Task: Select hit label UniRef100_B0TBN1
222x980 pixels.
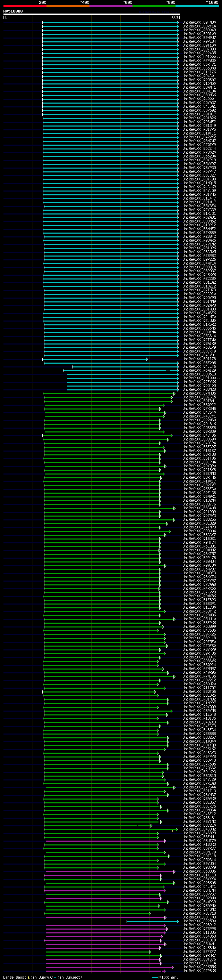Action: click(199, 401)
